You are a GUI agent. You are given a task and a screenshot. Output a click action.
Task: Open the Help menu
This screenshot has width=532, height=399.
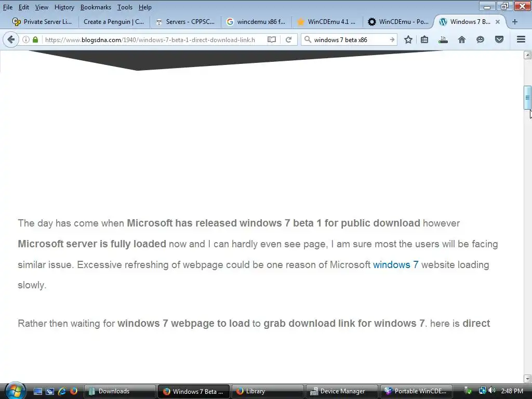(145, 7)
